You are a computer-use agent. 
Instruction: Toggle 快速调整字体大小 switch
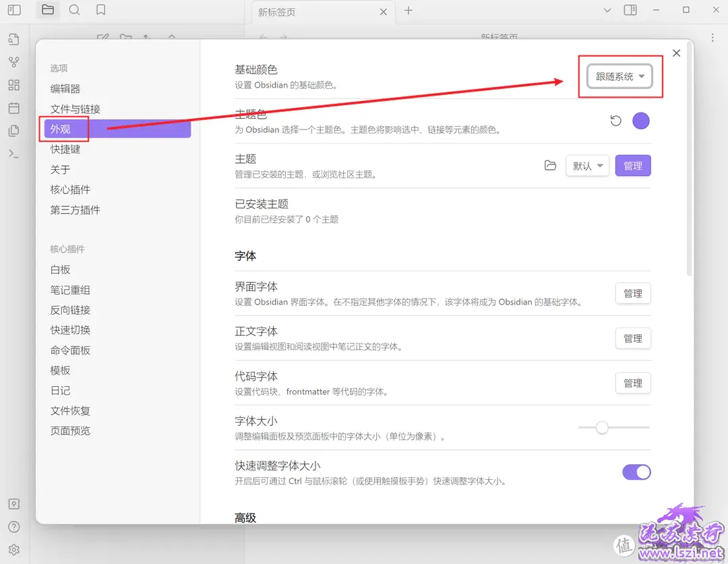(636, 472)
